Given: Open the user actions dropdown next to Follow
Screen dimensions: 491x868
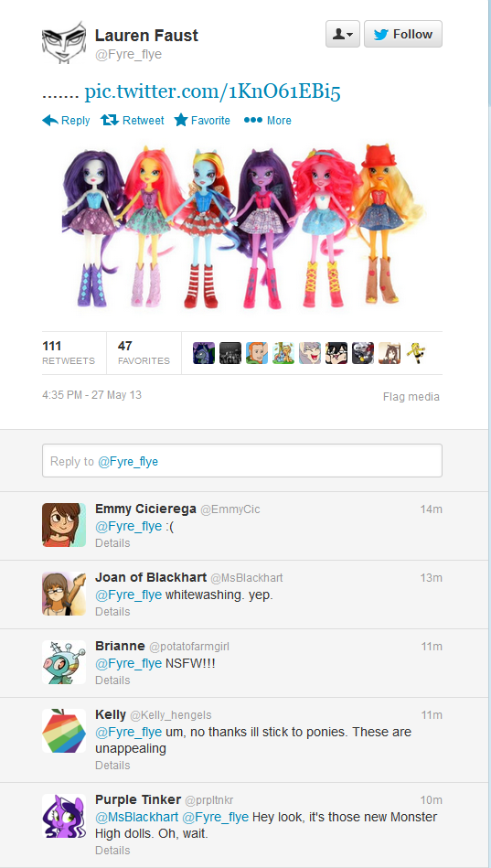Looking at the screenshot, I should coord(343,35).
